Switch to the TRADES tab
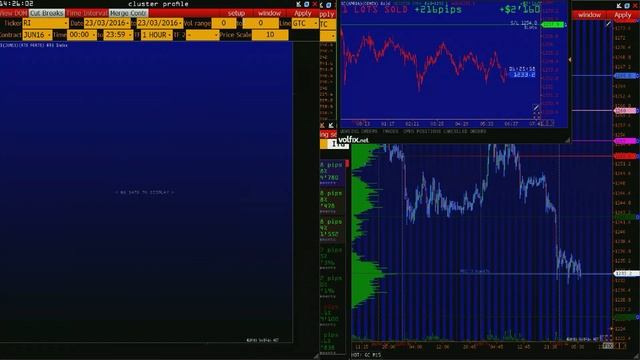Image resolution: width=640 pixels, height=360 pixels. pyautogui.click(x=391, y=131)
